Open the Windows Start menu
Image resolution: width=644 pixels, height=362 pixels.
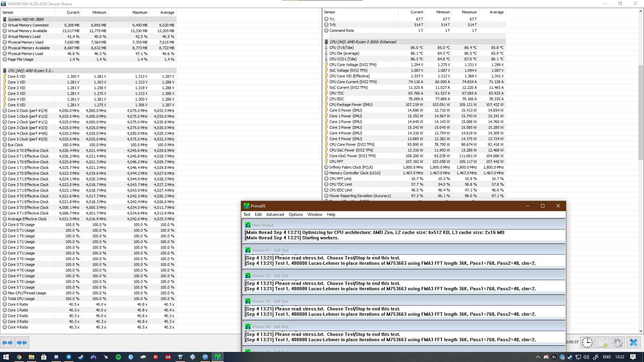6,357
